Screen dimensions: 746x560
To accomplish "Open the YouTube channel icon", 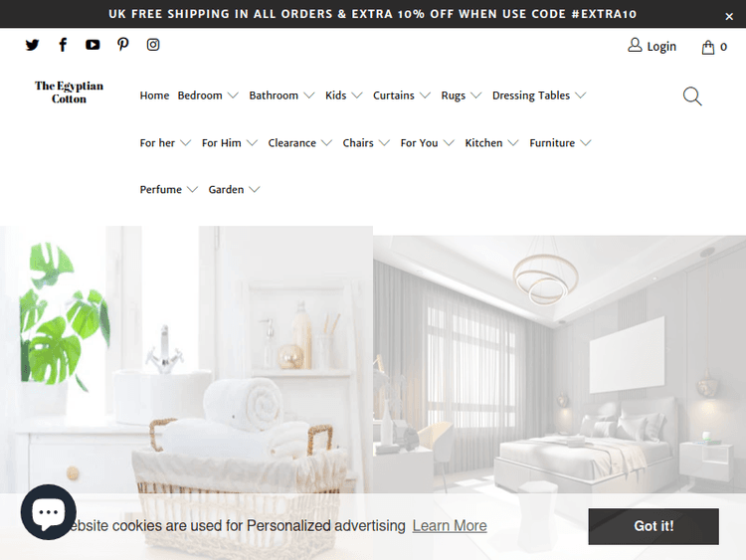I will (x=93, y=45).
